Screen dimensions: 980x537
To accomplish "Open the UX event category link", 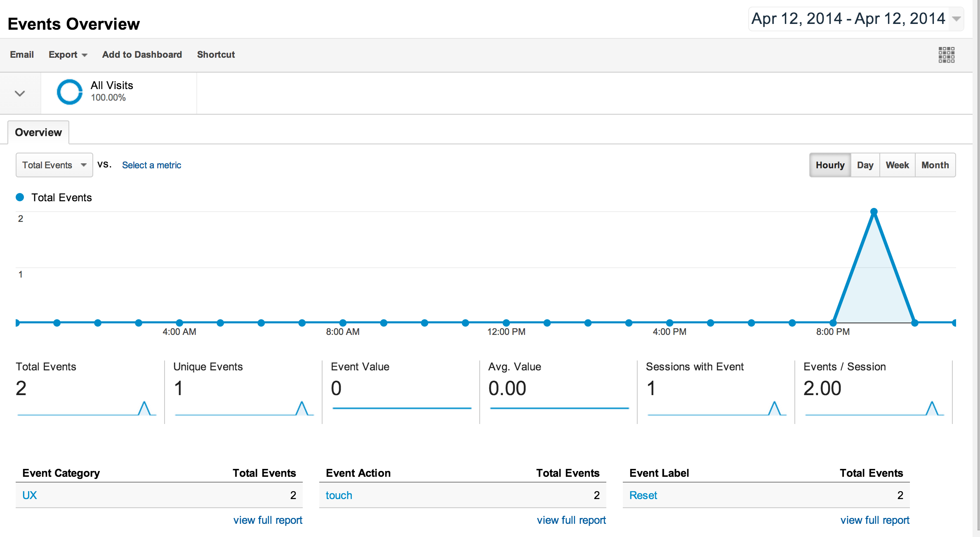I will pyautogui.click(x=29, y=495).
